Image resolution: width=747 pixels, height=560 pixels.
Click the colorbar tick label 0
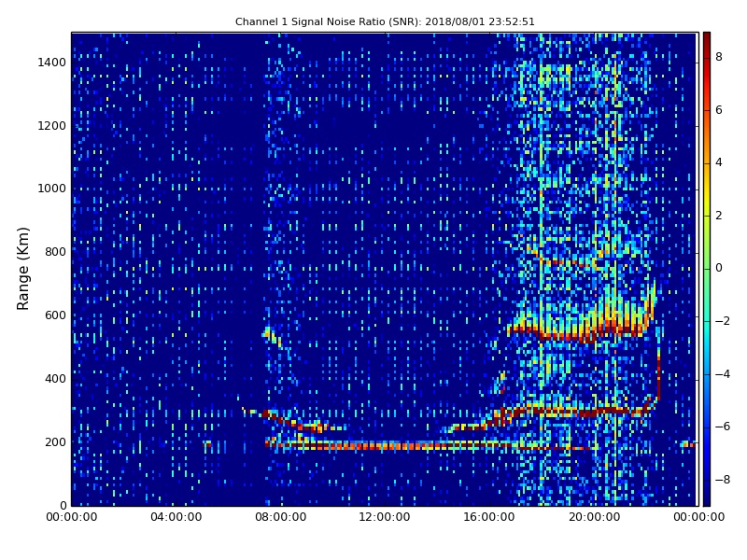[x=719, y=268]
